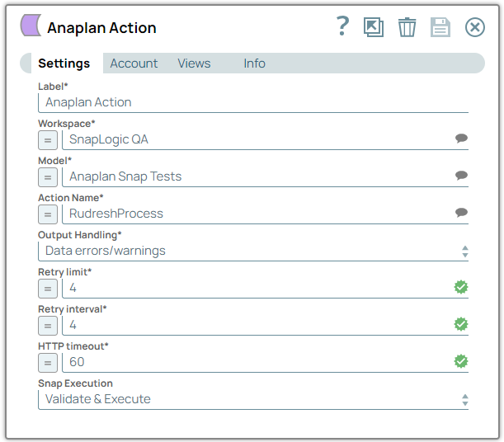
Task: Switch to the Info tab
Action: (x=254, y=63)
